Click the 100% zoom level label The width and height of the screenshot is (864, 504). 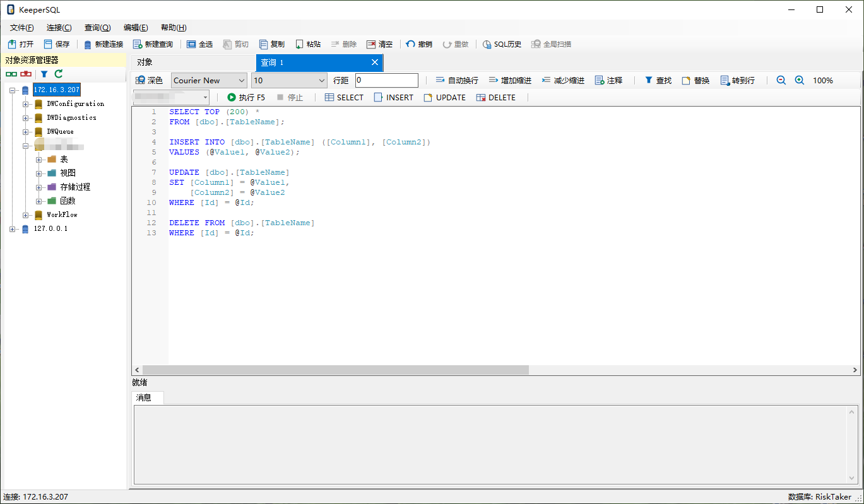[823, 80]
